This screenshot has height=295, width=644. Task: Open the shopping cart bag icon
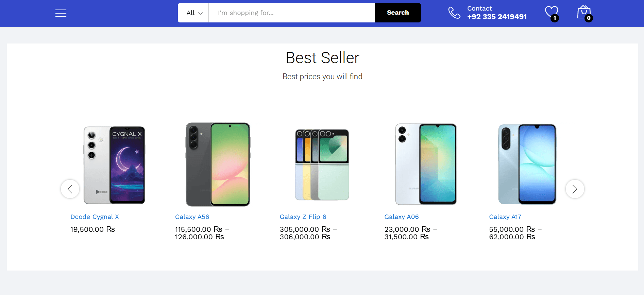pyautogui.click(x=584, y=13)
